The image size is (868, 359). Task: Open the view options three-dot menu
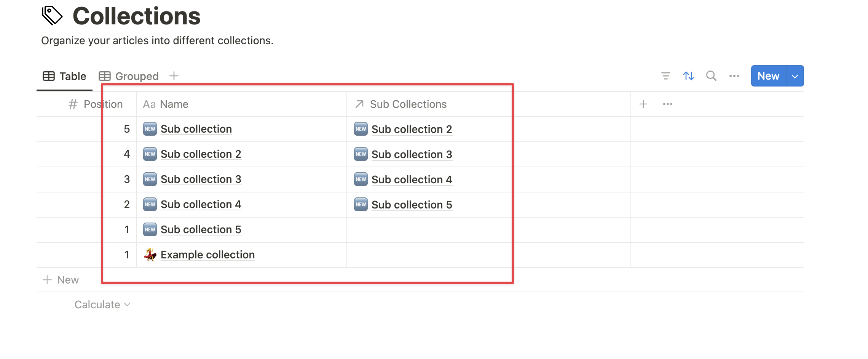(734, 76)
